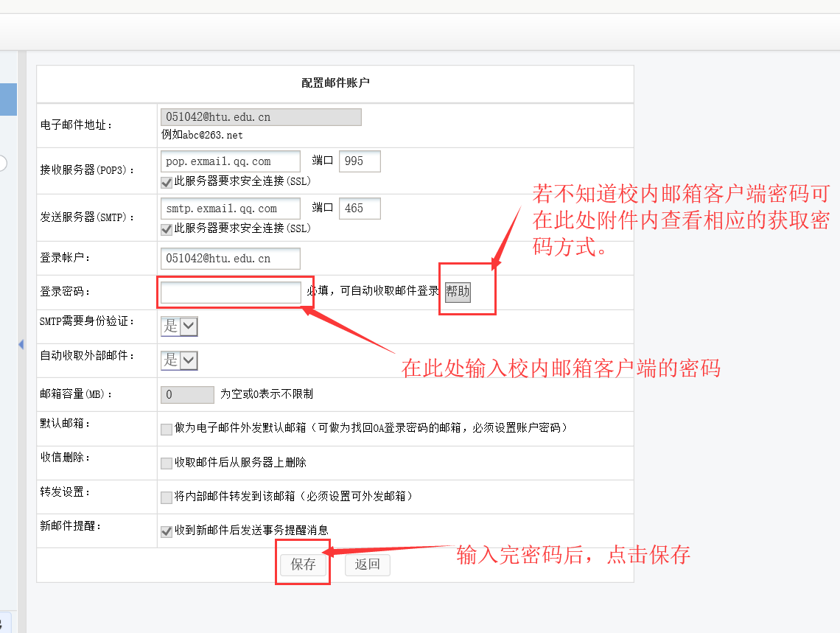Click the POP3 server address field
Viewport: 840px width, 633px height.
[x=230, y=161]
